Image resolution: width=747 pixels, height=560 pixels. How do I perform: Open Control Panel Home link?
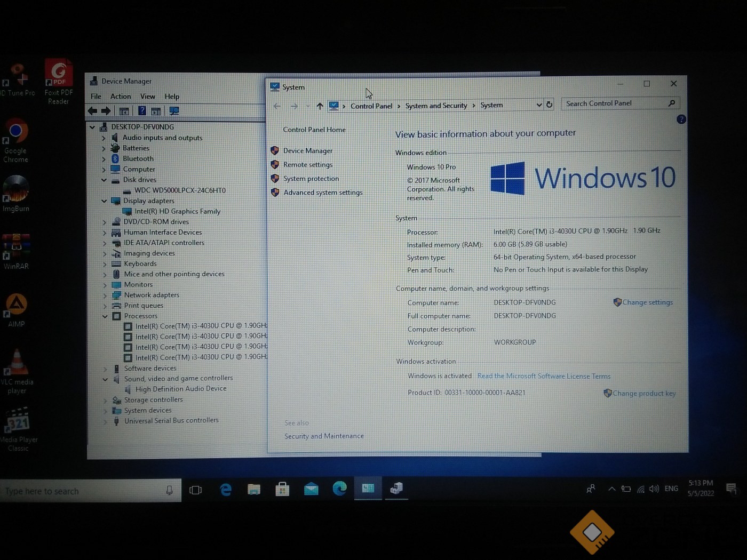314,130
